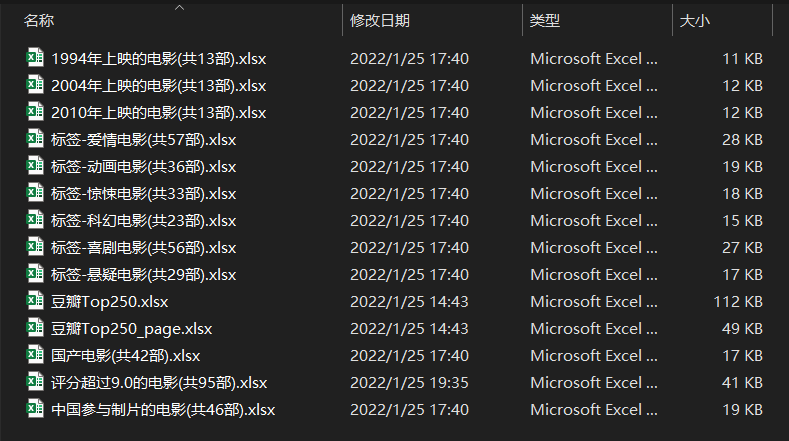789x441 pixels.
Task: Click Excel icon of 国产电影 file
Action: pyautogui.click(x=35, y=355)
